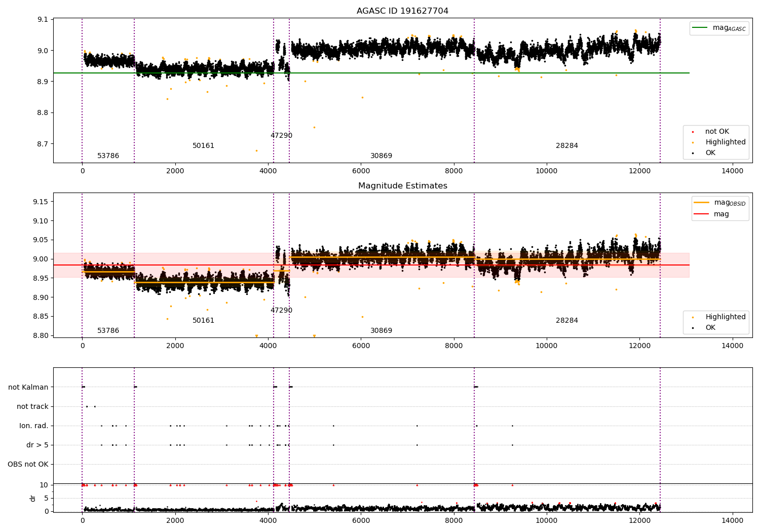The height and width of the screenshot is (532, 760).
Task: Click the 'not Kalman' row label
Action: pyautogui.click(x=28, y=388)
